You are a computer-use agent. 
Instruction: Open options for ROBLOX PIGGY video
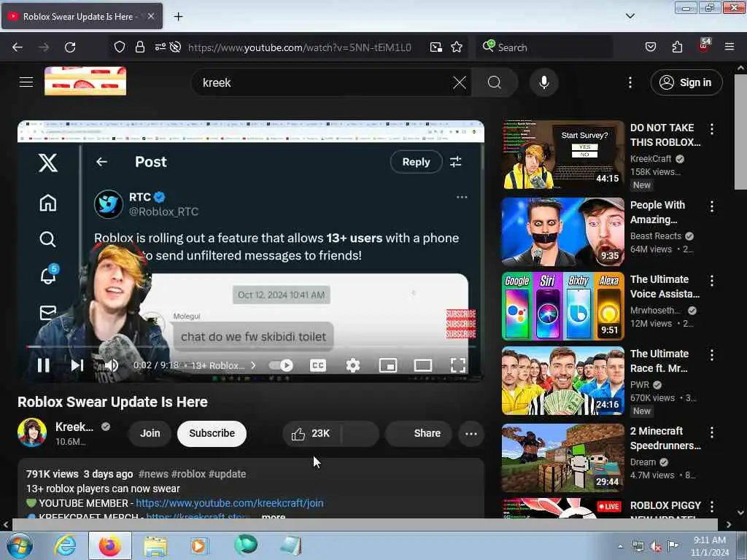(x=712, y=506)
